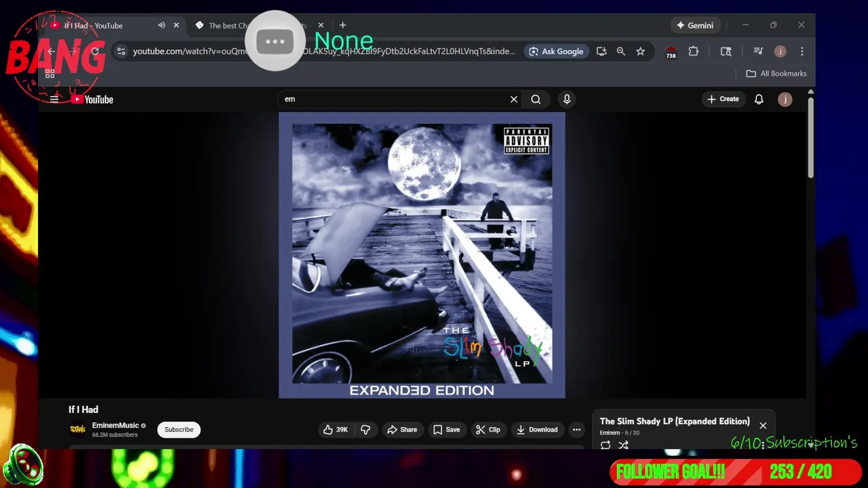Open Chrome three-dot menu
868x488 pixels.
pyautogui.click(x=802, y=52)
